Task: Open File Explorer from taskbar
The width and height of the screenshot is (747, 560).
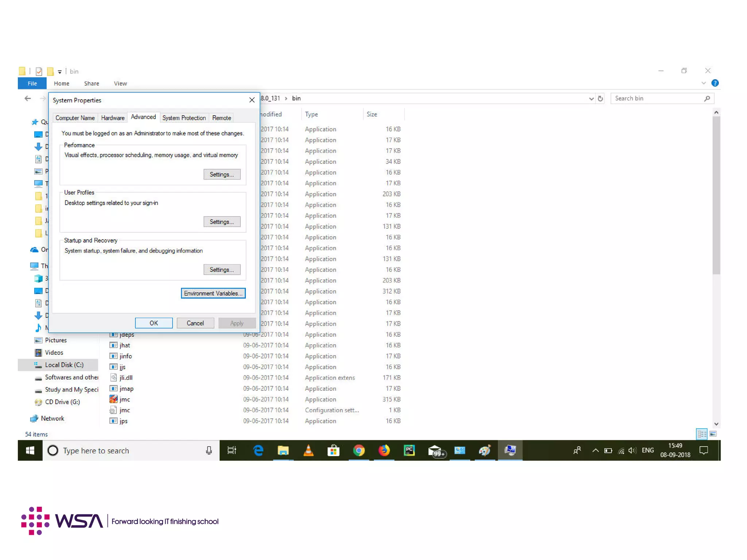Action: tap(283, 451)
